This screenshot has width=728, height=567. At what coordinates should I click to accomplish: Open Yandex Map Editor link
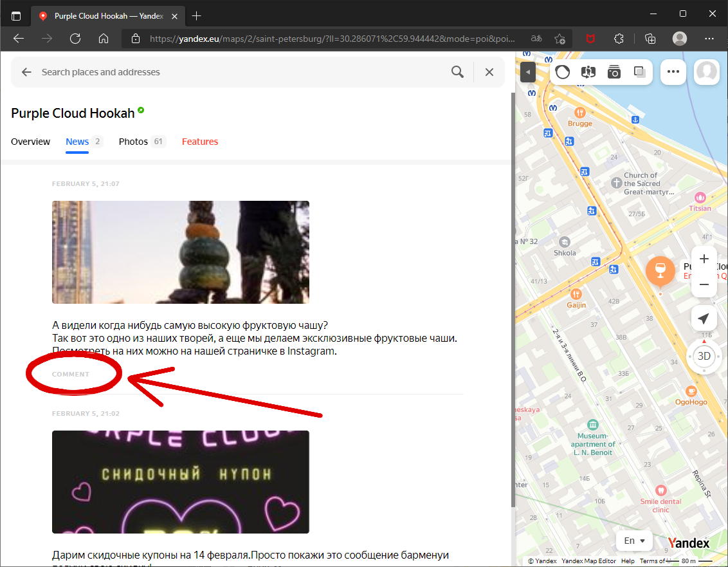point(588,561)
